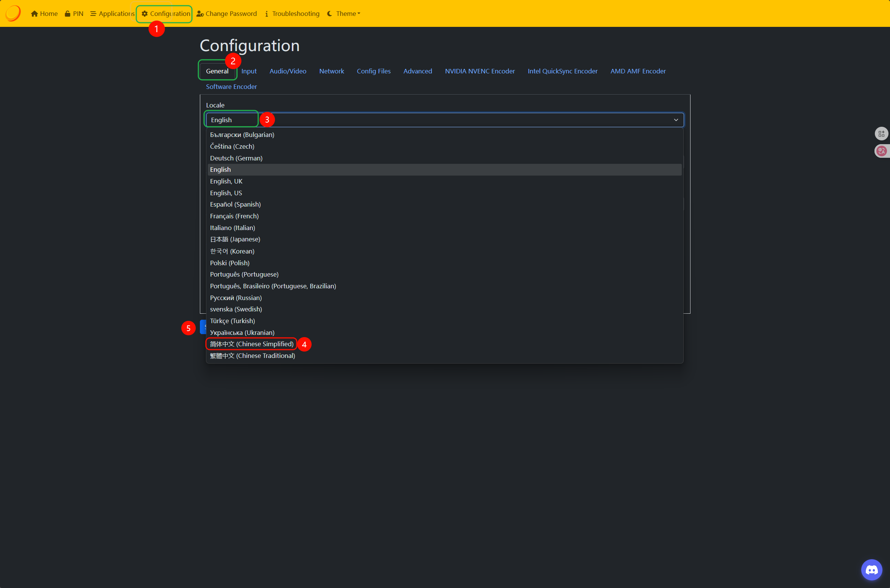
Task: Click the Locale dropdown chevron
Action: (676, 120)
